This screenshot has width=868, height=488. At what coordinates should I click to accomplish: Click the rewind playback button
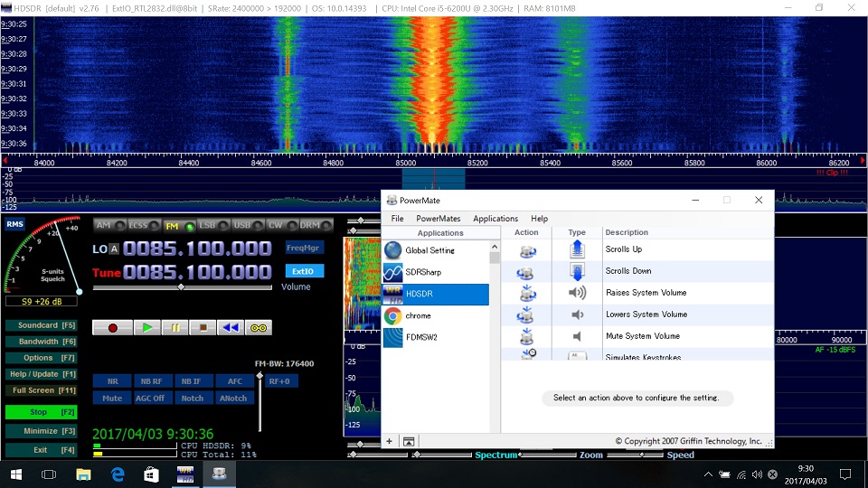coord(231,327)
